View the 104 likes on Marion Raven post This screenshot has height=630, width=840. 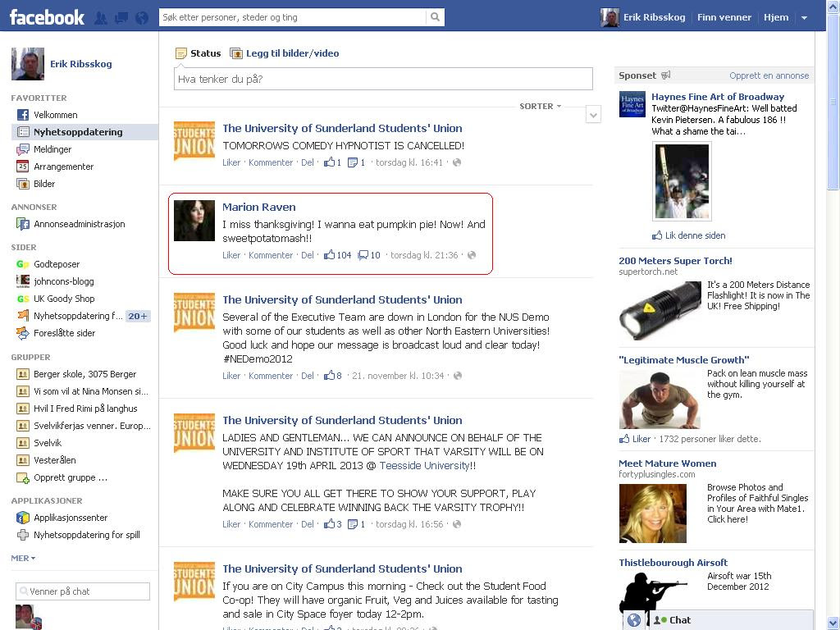[337, 255]
